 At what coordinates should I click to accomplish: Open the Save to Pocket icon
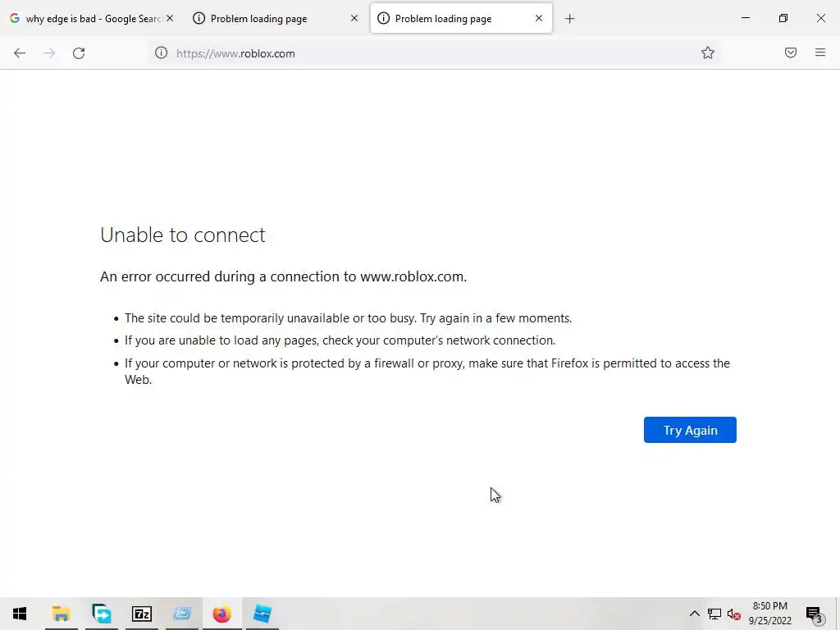[790, 52]
